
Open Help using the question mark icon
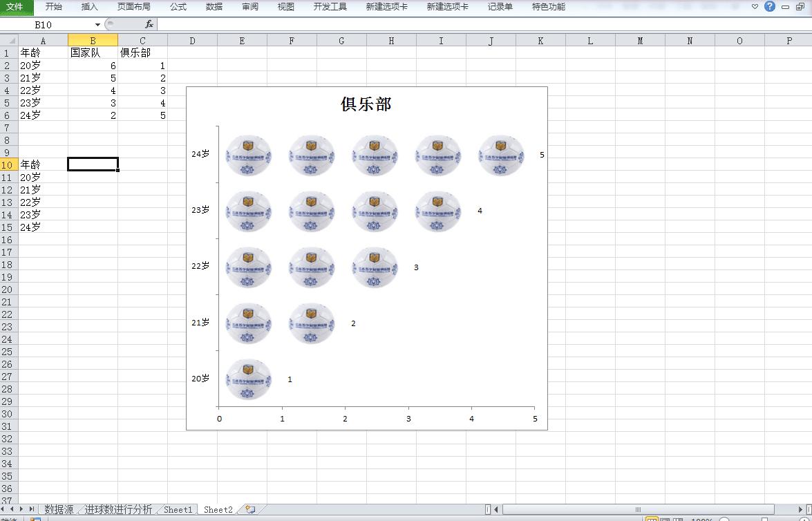pyautogui.click(x=769, y=7)
